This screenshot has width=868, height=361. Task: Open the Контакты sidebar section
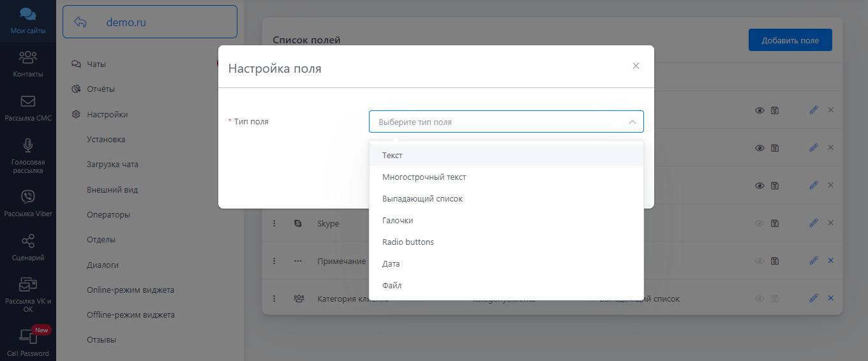27,64
